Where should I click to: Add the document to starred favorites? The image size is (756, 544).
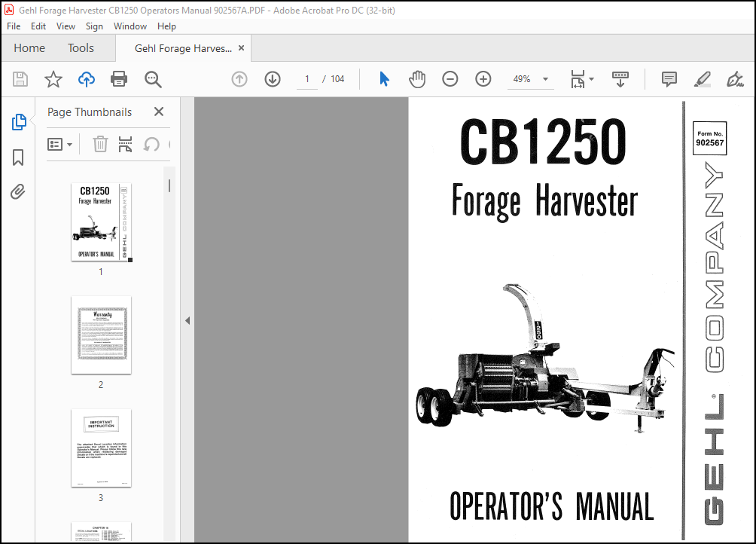coord(53,79)
